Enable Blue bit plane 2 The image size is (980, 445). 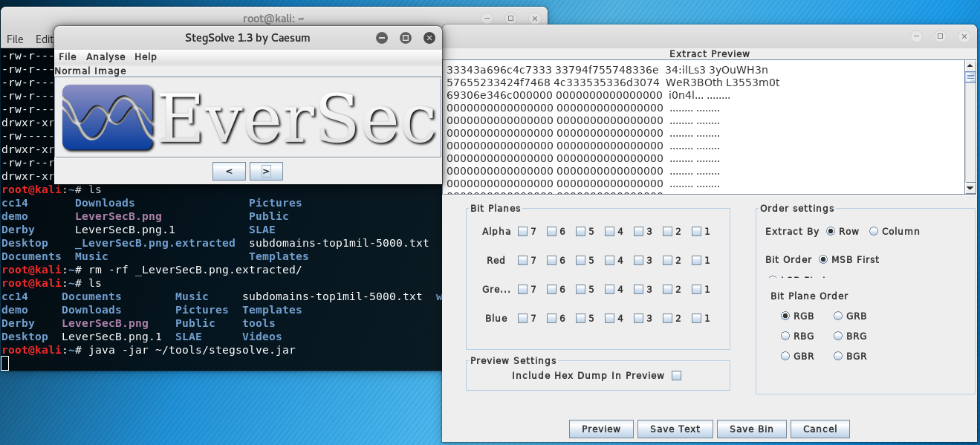[668, 318]
